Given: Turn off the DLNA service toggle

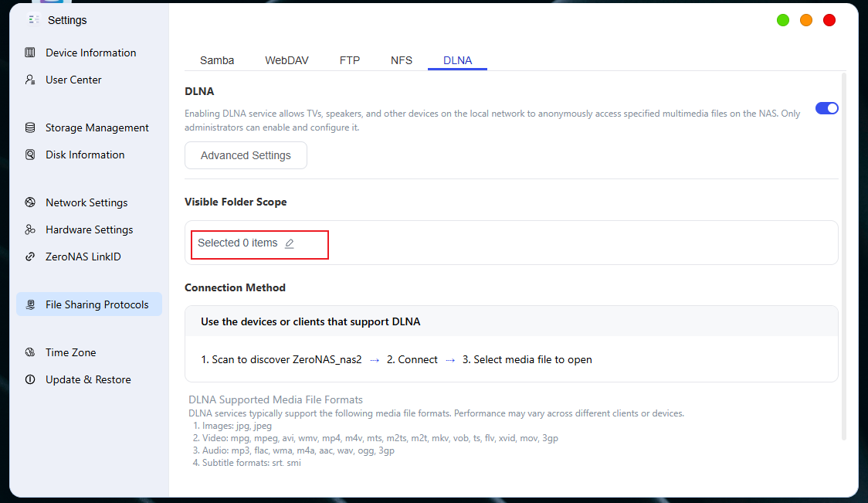Looking at the screenshot, I should (x=827, y=108).
